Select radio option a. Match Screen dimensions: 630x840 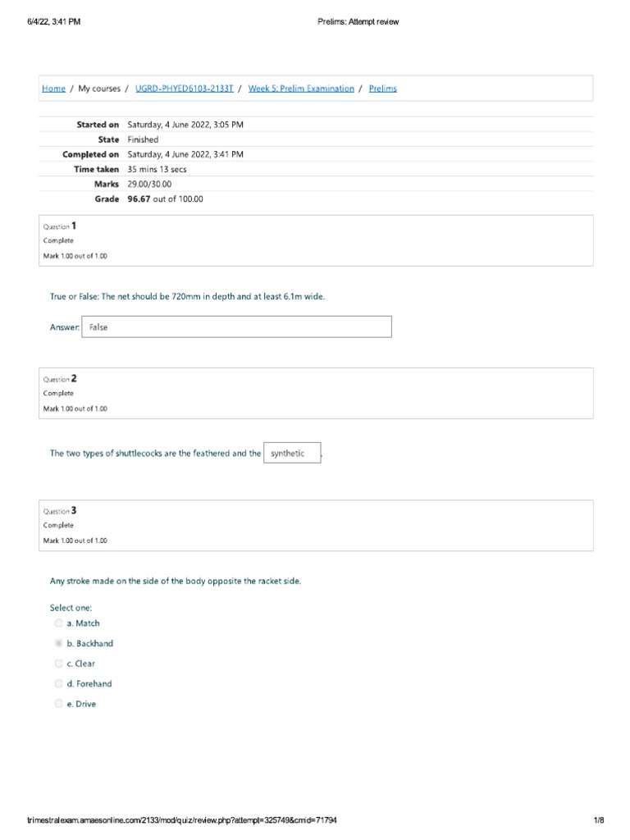click(59, 623)
